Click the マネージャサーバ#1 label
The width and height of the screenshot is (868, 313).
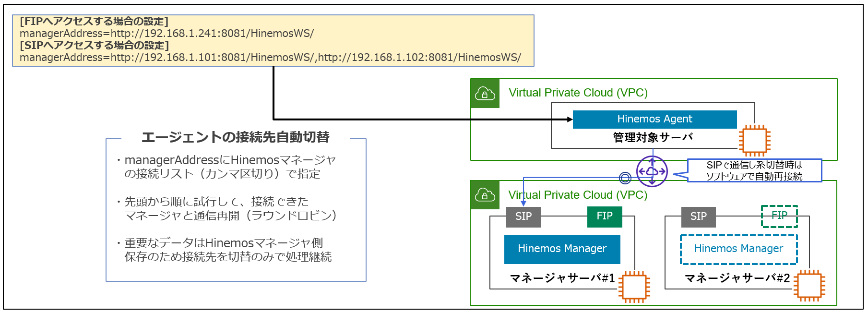[x=562, y=278]
